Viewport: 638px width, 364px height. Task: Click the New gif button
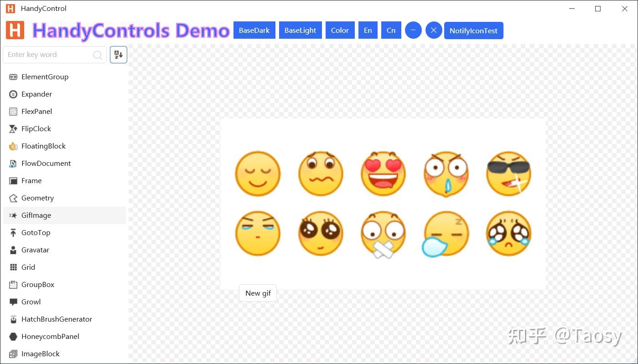[x=258, y=293]
